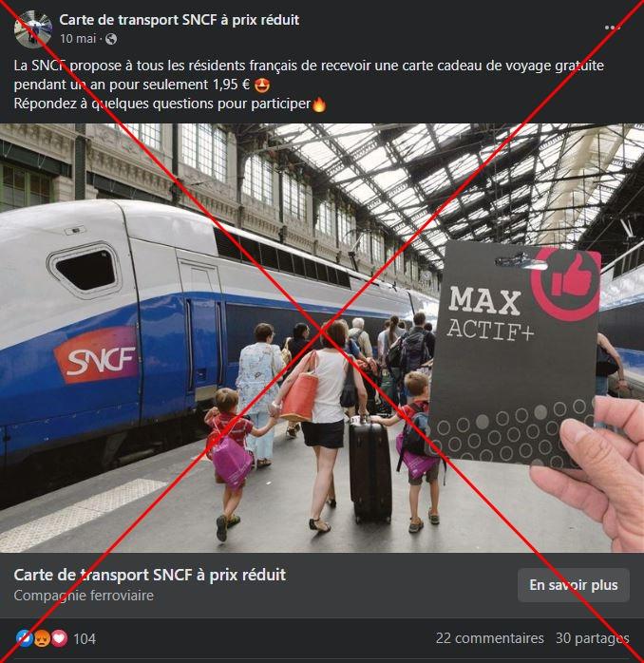This screenshot has height=663, width=644.
Task: Open the 22 commentaires list
Action: pyautogui.click(x=490, y=638)
